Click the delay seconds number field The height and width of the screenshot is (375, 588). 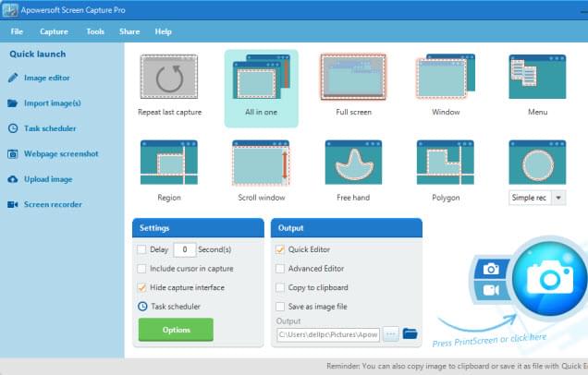[x=185, y=249]
